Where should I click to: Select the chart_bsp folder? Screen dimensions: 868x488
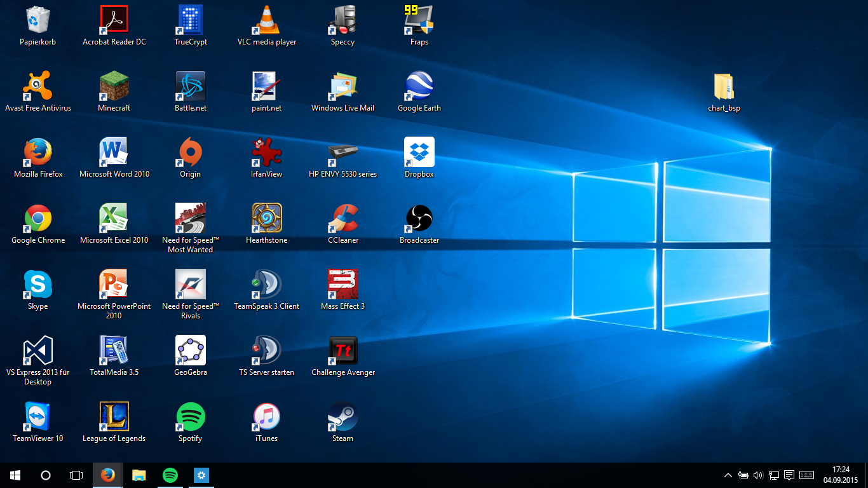[724, 88]
